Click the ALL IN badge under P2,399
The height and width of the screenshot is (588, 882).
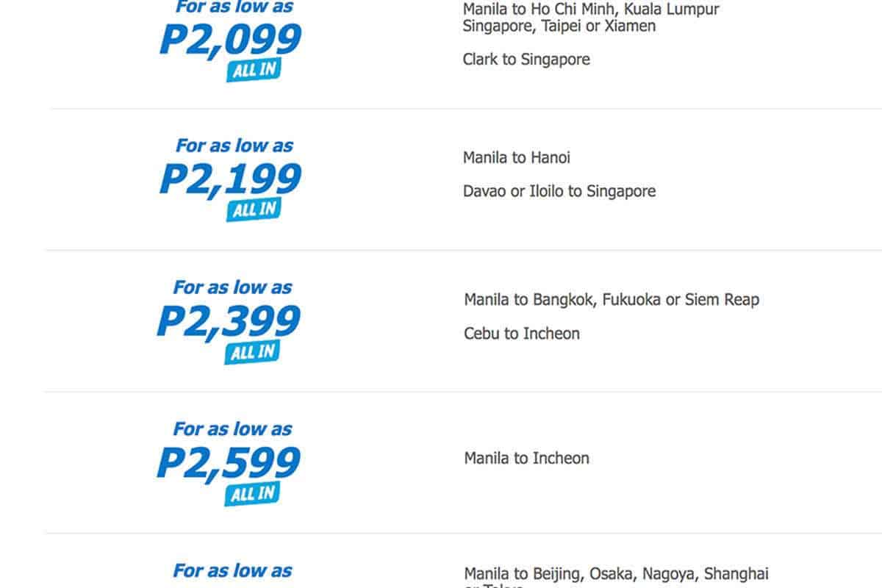[253, 353]
